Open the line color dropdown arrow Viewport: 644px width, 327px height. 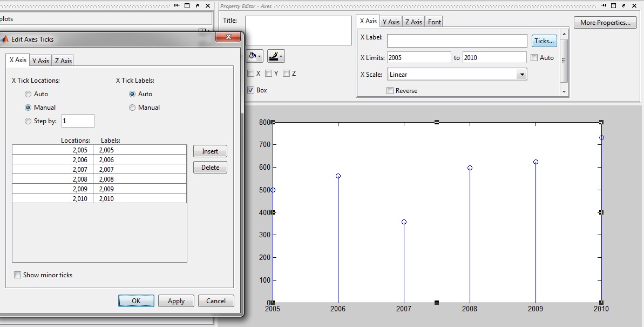tap(281, 56)
